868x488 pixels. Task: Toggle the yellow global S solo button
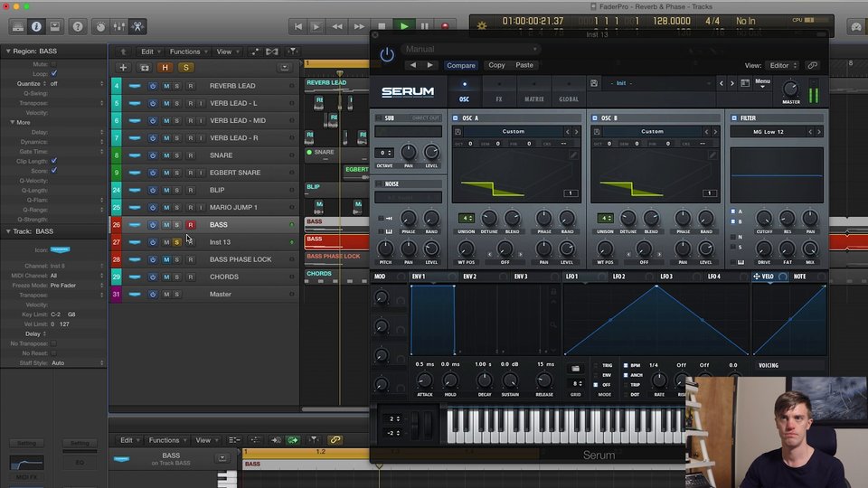point(186,68)
